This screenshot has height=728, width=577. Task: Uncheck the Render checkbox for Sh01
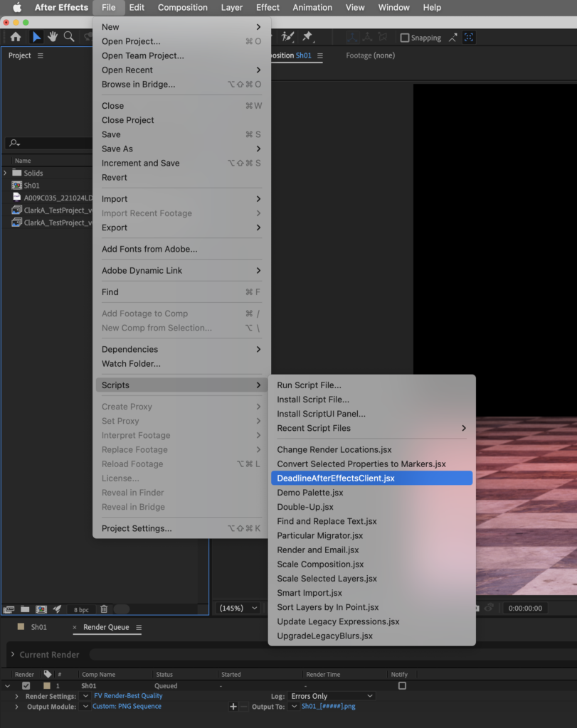pos(26,685)
